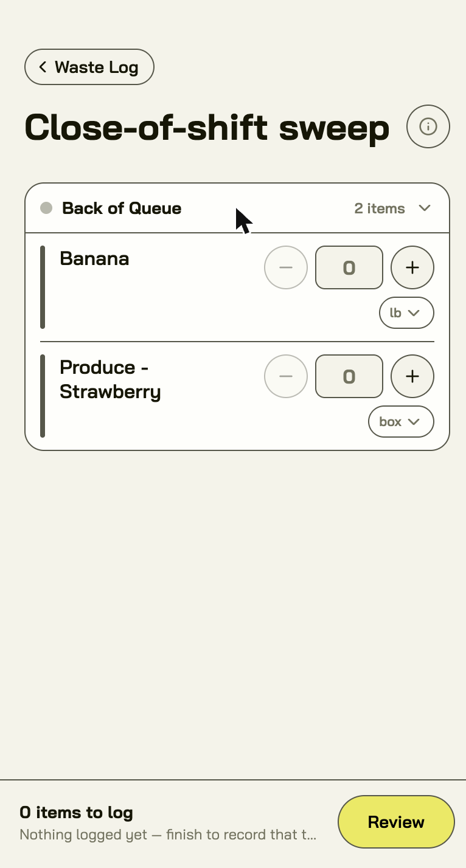Open the box unit dropdown for Strawberry

pos(401,422)
